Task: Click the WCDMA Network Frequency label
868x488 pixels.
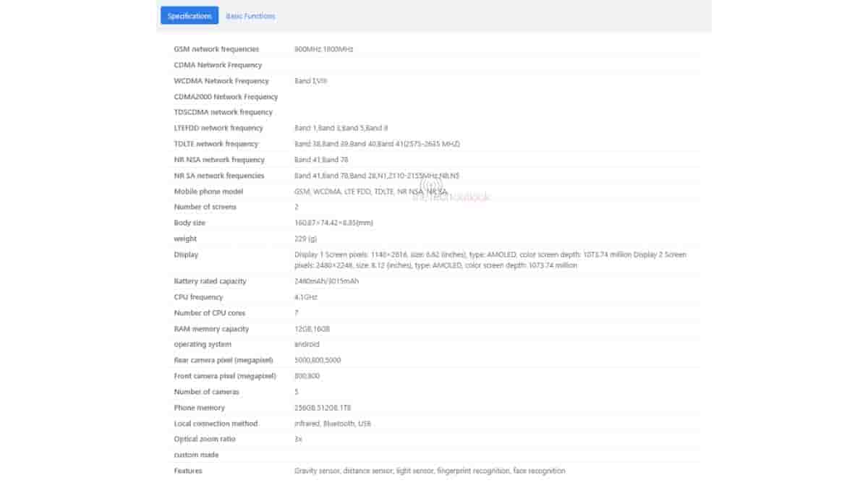Action: (221, 81)
